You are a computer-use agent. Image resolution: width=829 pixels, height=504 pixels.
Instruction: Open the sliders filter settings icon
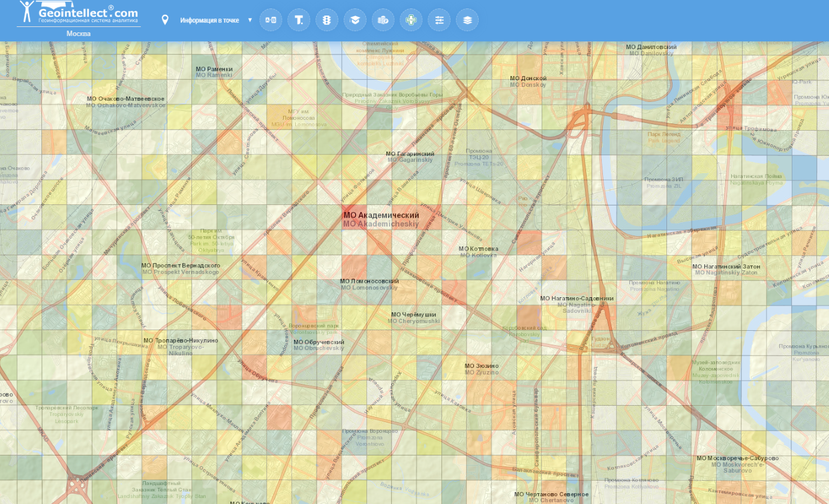(439, 20)
